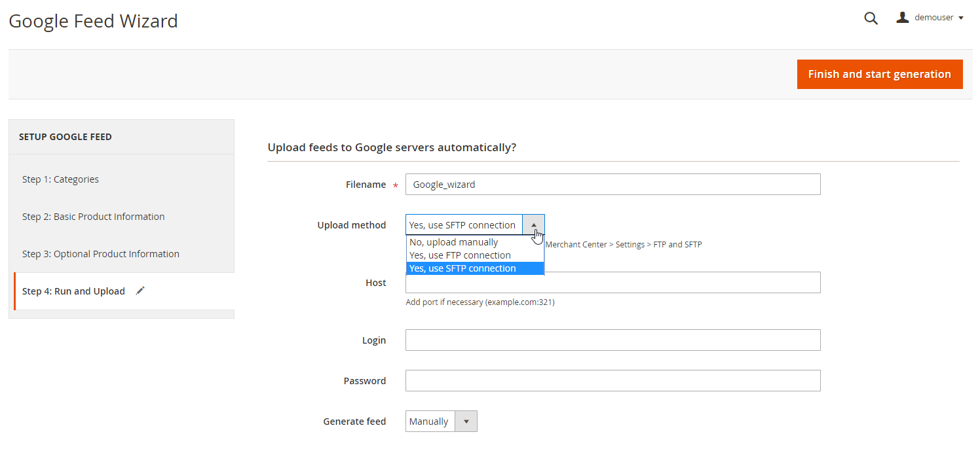Select 'Yes, use SFTP connection' option

pos(475,268)
